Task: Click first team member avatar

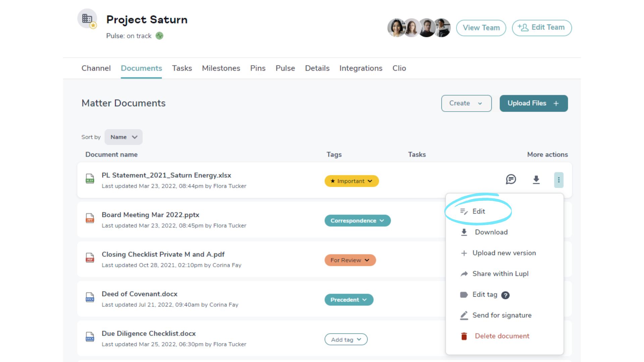Action: coord(396,27)
